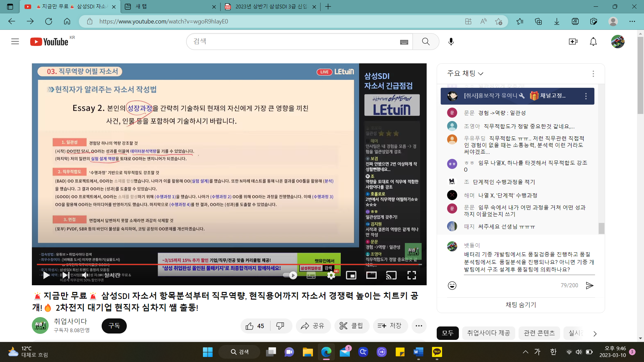644x362 pixels.
Task: Refresh the page
Action: coord(49,21)
